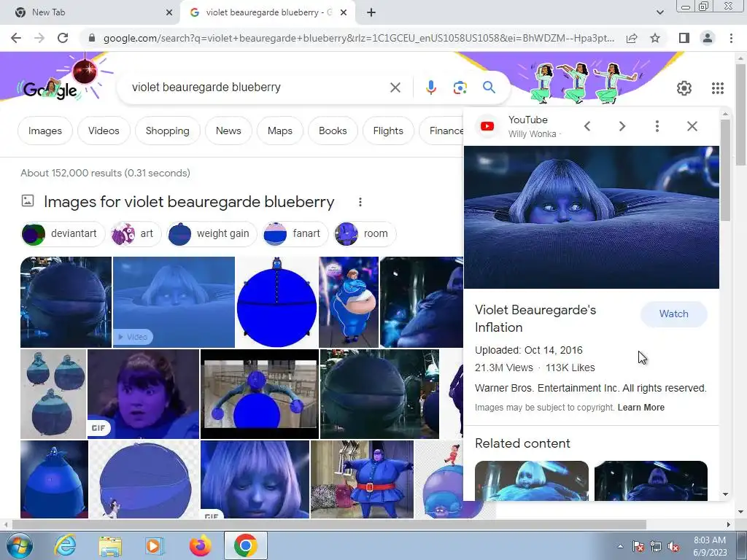Launch Internet Explorer from taskbar
The height and width of the screenshot is (560, 747).
pos(65,545)
